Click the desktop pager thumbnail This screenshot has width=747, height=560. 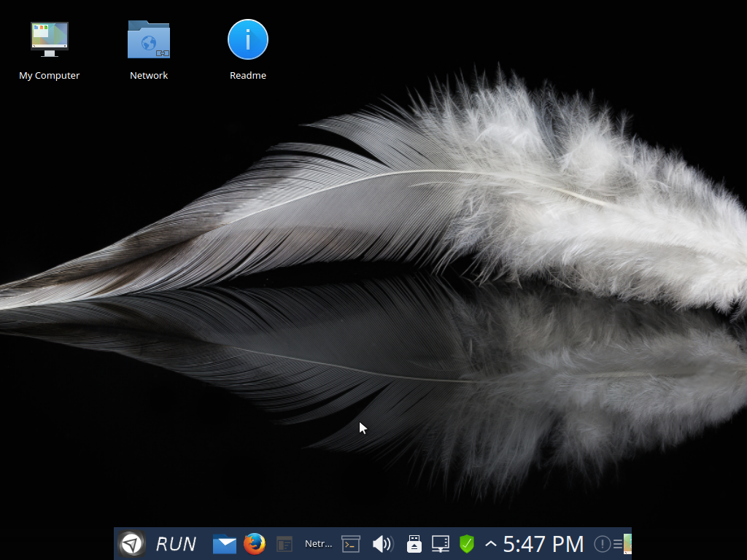[629, 544]
